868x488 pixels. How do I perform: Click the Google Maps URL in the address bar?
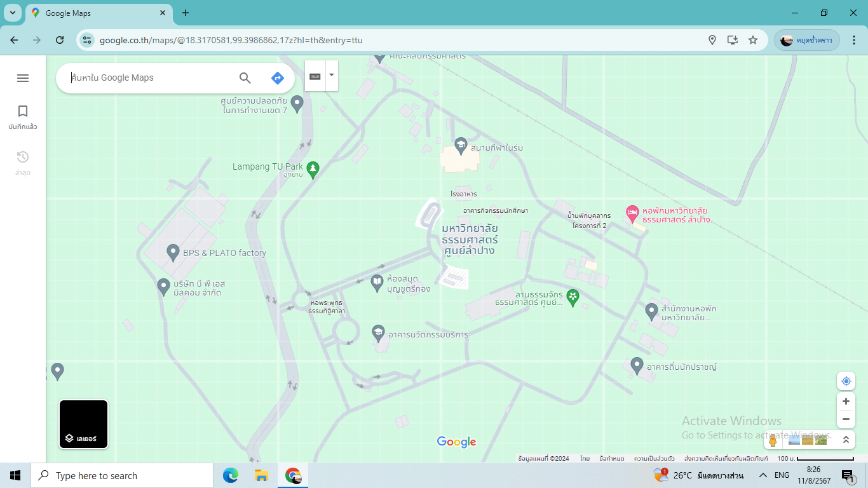231,40
